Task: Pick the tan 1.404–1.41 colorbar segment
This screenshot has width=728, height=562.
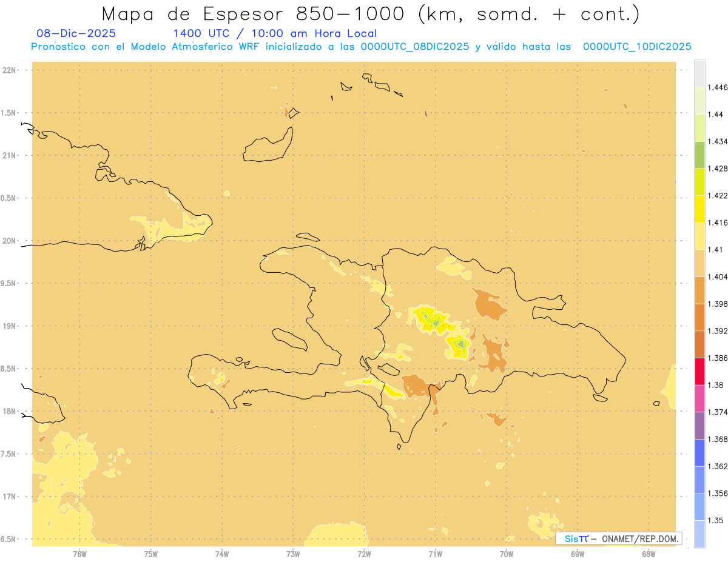Action: tap(699, 263)
